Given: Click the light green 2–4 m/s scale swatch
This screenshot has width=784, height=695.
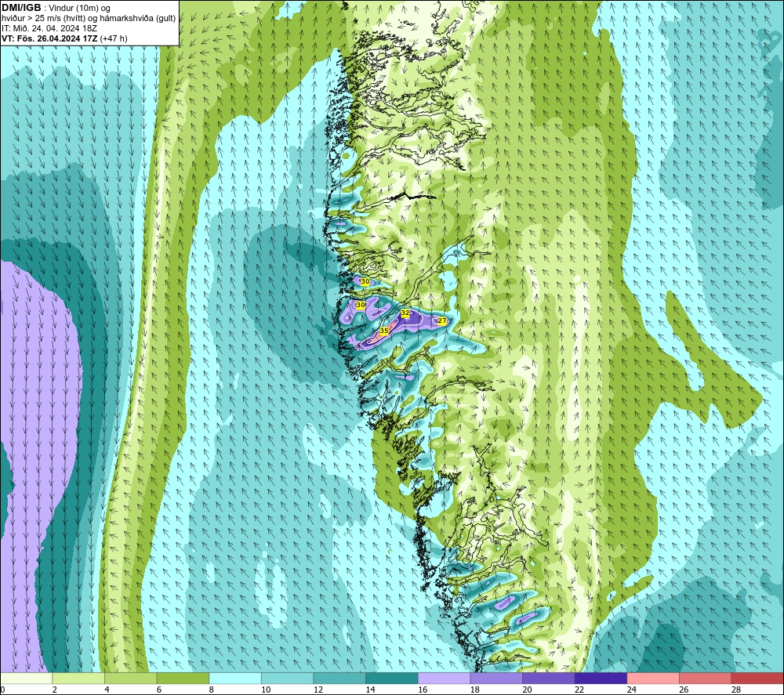Looking at the screenshot, I should click(78, 679).
